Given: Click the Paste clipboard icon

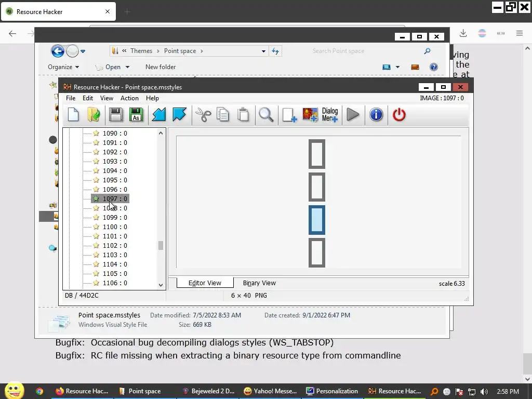Looking at the screenshot, I should click(x=243, y=115).
